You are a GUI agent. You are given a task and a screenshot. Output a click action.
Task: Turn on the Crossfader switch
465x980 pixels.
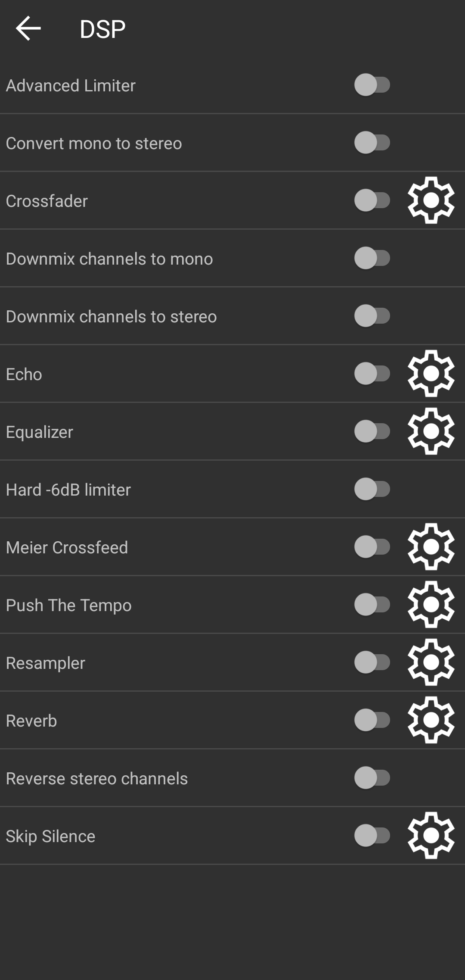[x=372, y=200]
